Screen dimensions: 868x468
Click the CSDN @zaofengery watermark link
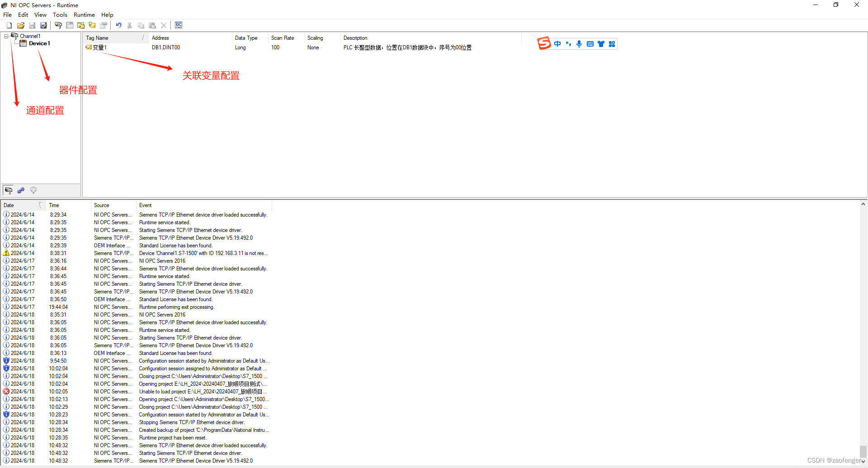coord(832,460)
